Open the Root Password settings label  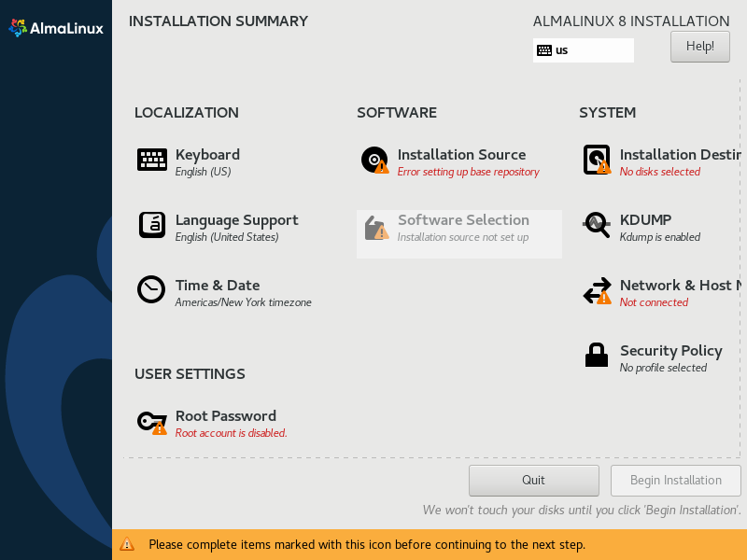(x=225, y=416)
